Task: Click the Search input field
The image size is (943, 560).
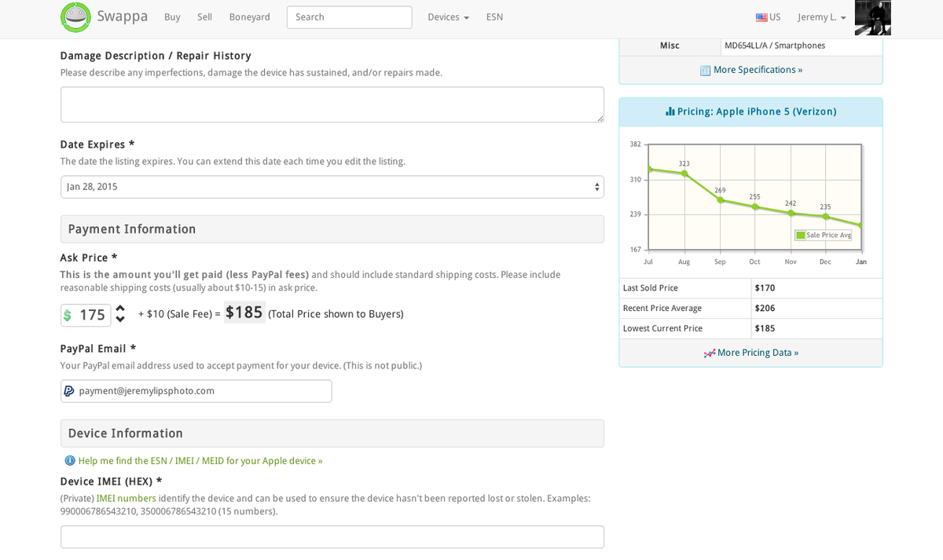Action: pyautogui.click(x=349, y=17)
